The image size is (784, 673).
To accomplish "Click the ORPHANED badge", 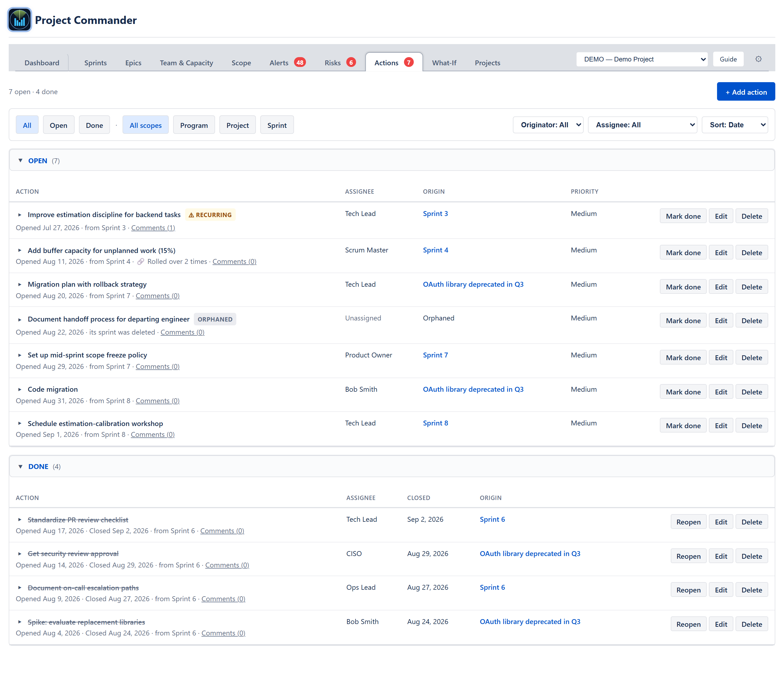I will pyautogui.click(x=215, y=319).
